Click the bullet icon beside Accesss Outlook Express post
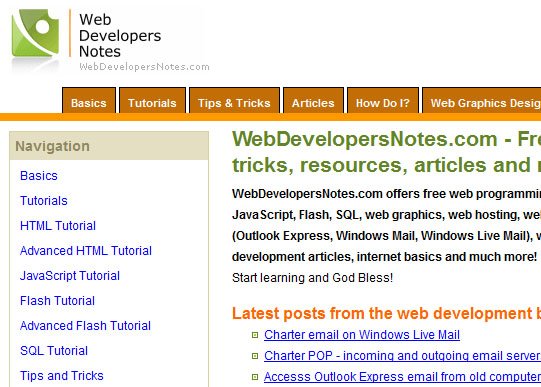 255,377
